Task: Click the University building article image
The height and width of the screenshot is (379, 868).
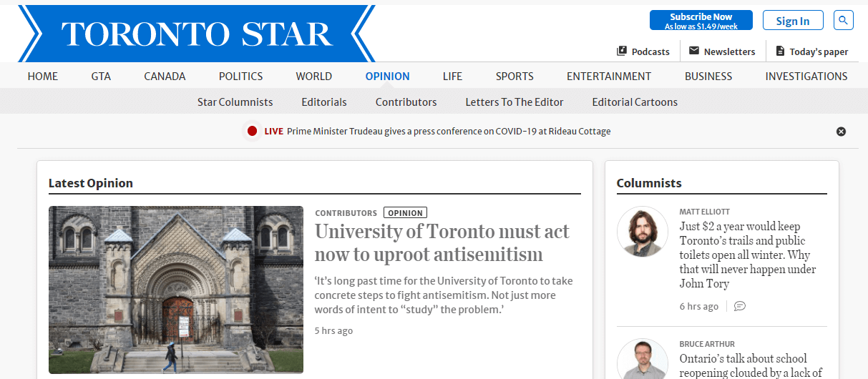Action: [x=176, y=290]
